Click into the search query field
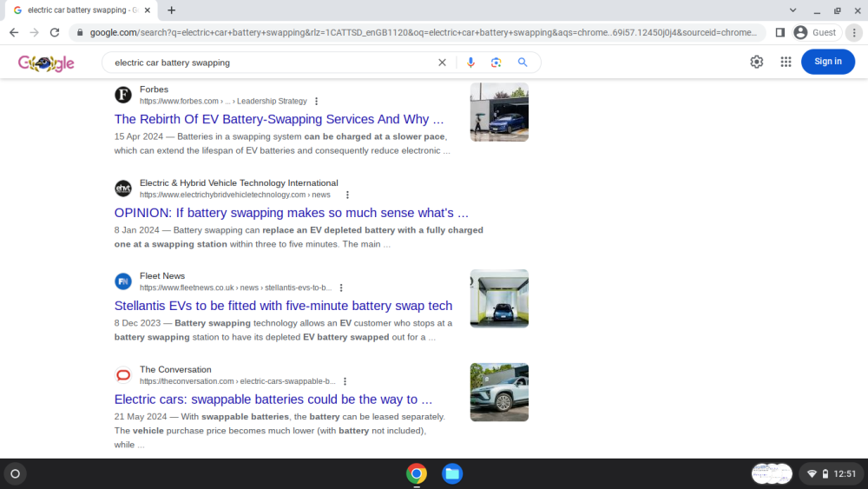The height and width of the screenshot is (489, 868). point(271,63)
